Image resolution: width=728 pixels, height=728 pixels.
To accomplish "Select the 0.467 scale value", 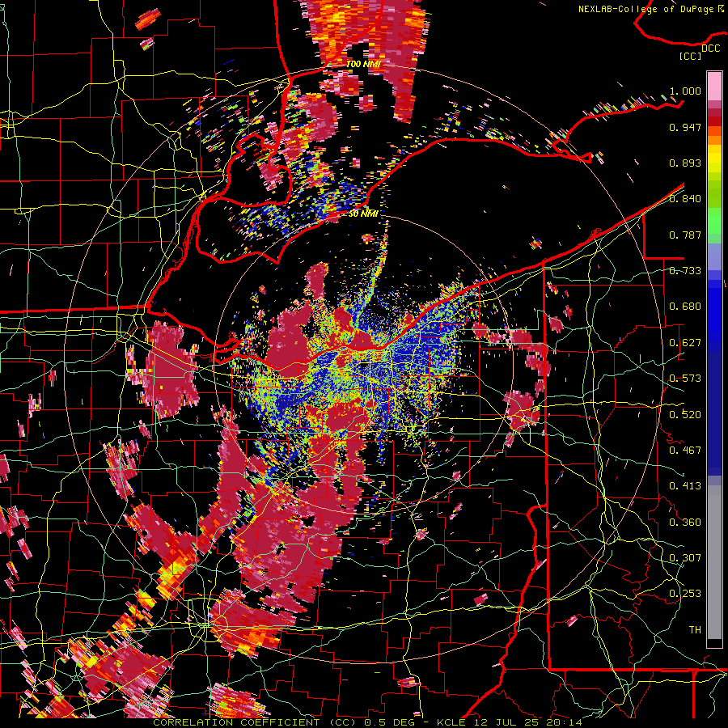I will 685,450.
